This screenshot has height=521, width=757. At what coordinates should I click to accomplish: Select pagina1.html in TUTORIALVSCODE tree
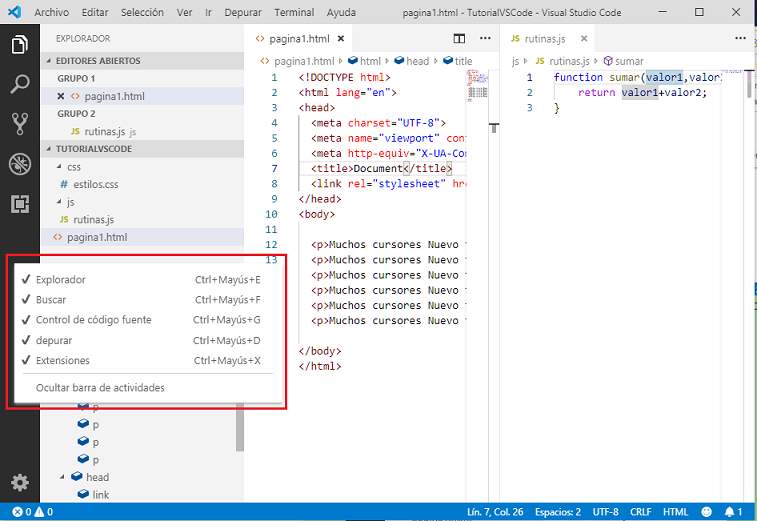click(x=142, y=237)
